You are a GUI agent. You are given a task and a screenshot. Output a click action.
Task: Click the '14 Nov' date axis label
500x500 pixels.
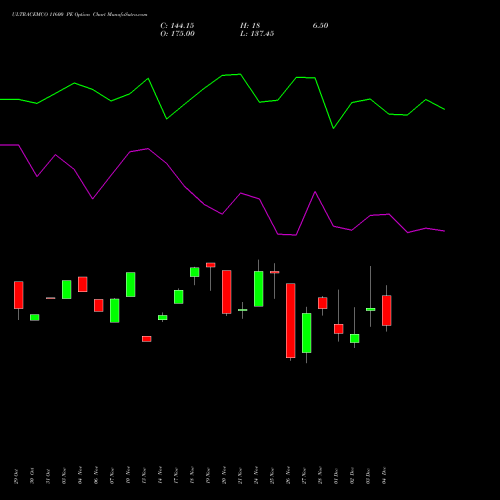(x=160, y=475)
